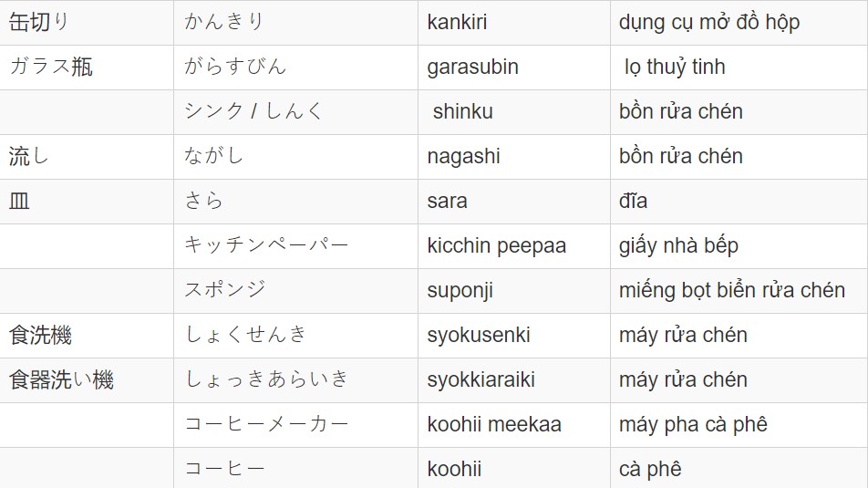Click the romaji word kankiri
868x488 pixels.
[x=457, y=22]
